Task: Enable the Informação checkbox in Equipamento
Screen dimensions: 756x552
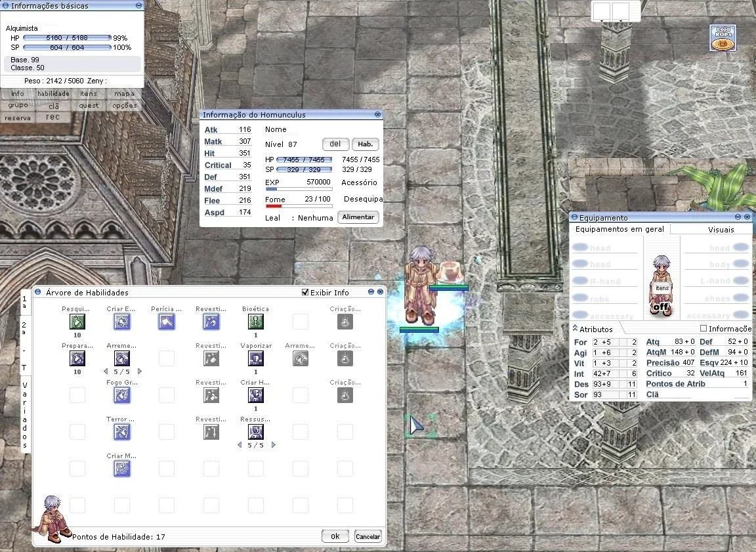Action: click(703, 328)
